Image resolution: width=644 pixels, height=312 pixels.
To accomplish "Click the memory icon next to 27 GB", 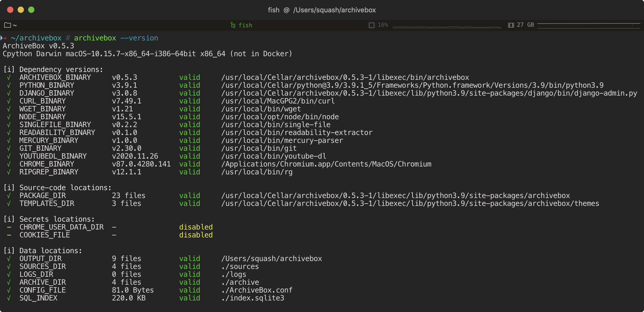I will (x=511, y=25).
